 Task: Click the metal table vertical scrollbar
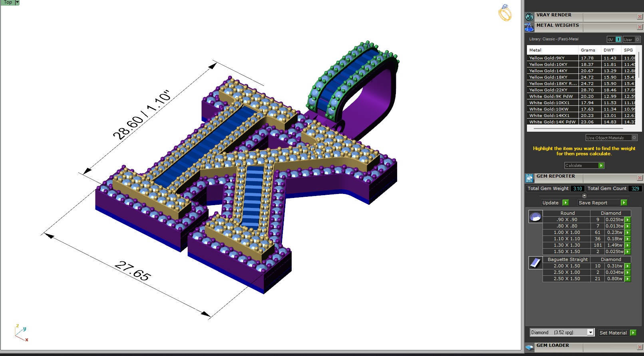coord(639,65)
